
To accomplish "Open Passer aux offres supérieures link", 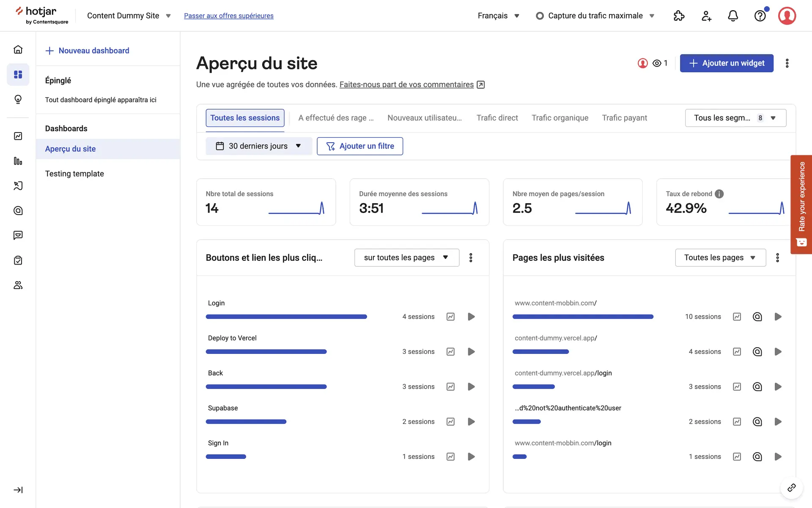I will [x=228, y=16].
